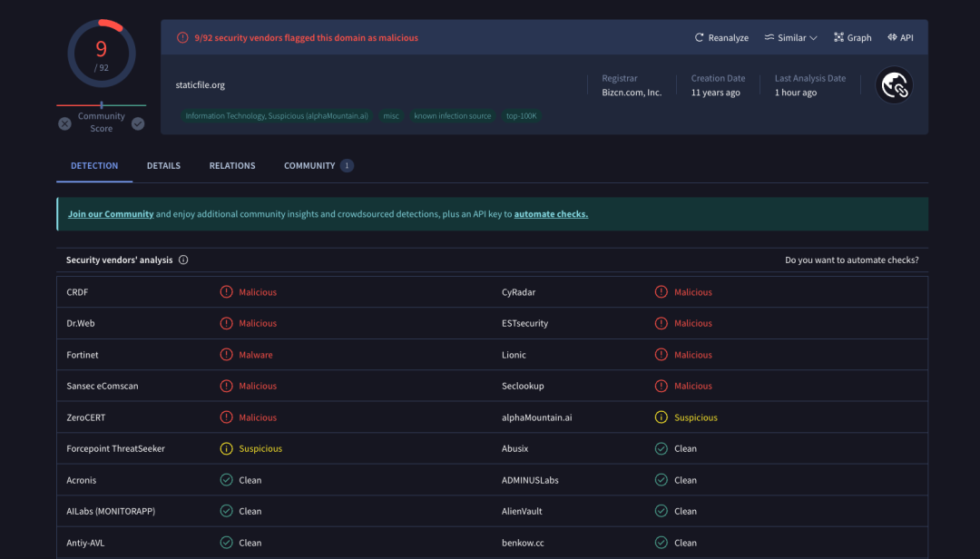The image size is (980, 559).
Task: Click the clean check icon for AlienVault
Action: [661, 511]
